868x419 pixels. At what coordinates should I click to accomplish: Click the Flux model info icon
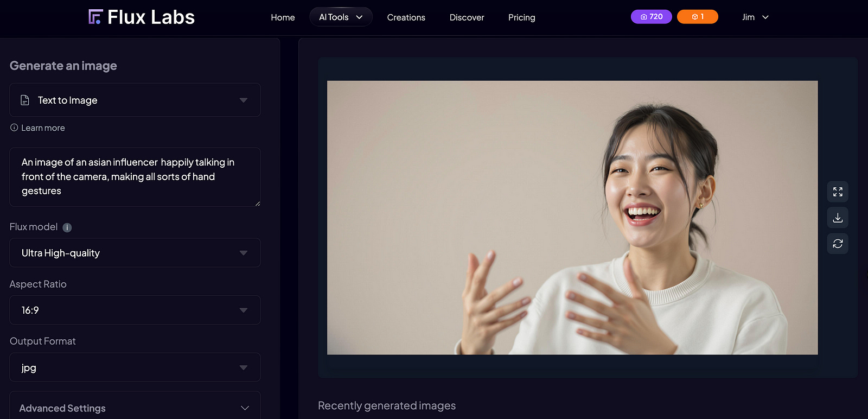(67, 227)
